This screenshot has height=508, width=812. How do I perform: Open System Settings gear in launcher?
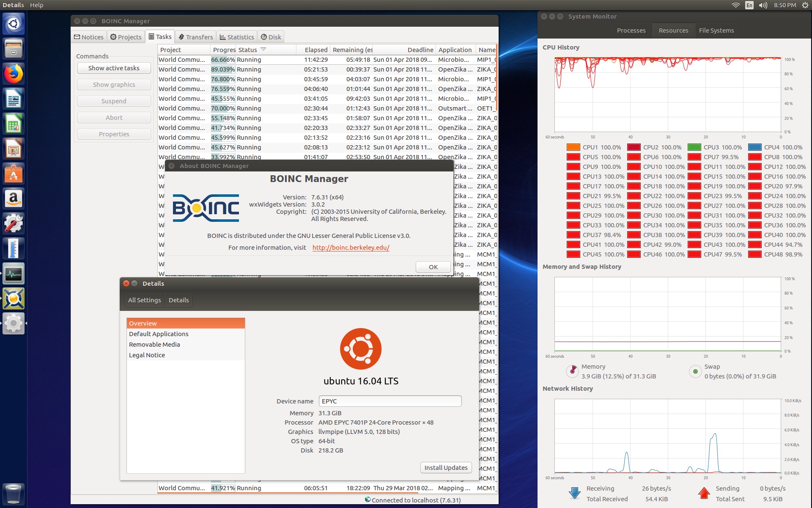coord(14,323)
